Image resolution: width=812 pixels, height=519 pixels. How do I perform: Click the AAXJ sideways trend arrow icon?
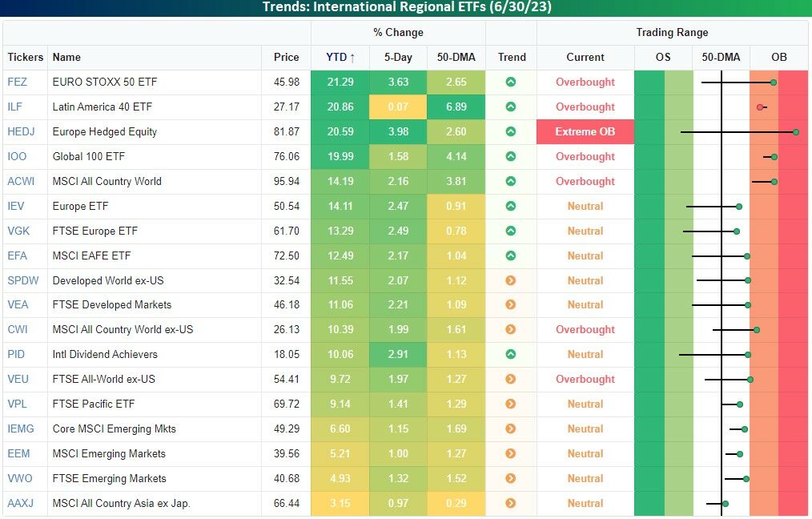point(511,503)
